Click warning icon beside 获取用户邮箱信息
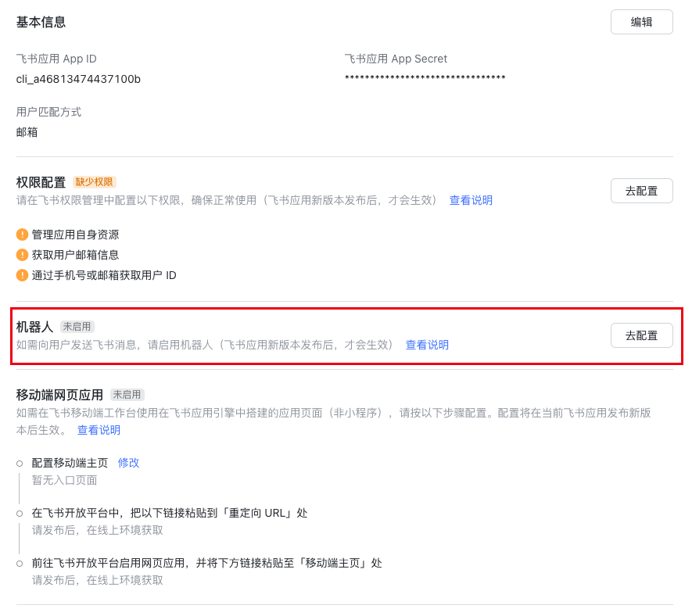 [22, 255]
